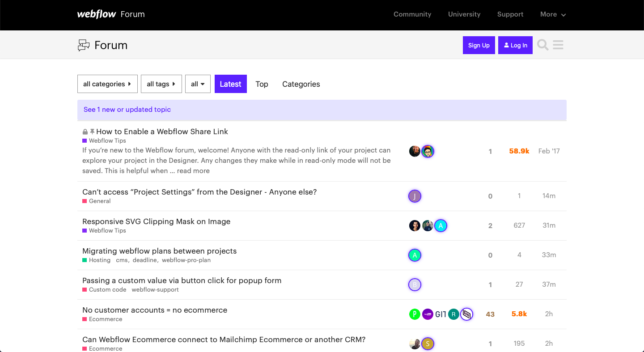The width and height of the screenshot is (644, 352).
Task: Click Webflow Tips category under Share Link topic
Action: (x=104, y=141)
